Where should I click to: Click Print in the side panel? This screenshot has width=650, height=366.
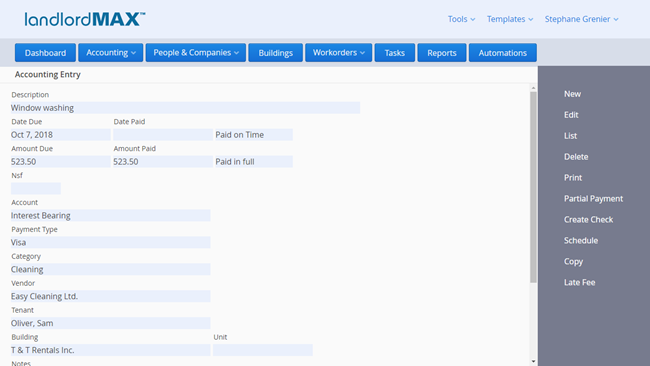573,178
